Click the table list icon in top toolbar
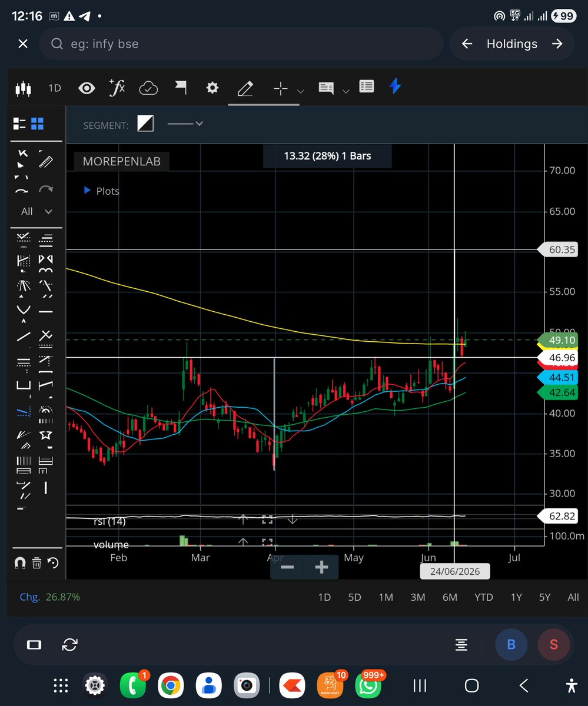This screenshot has width=588, height=706. pos(366,87)
